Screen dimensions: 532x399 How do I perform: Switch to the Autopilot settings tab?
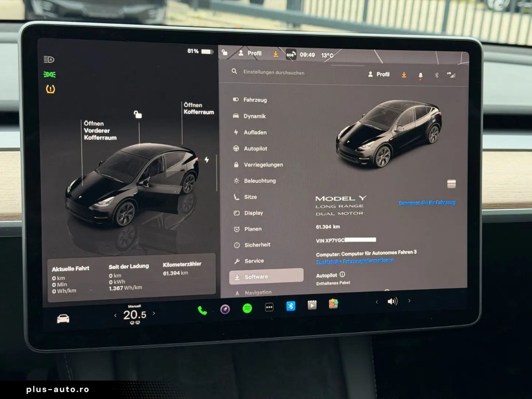click(256, 149)
